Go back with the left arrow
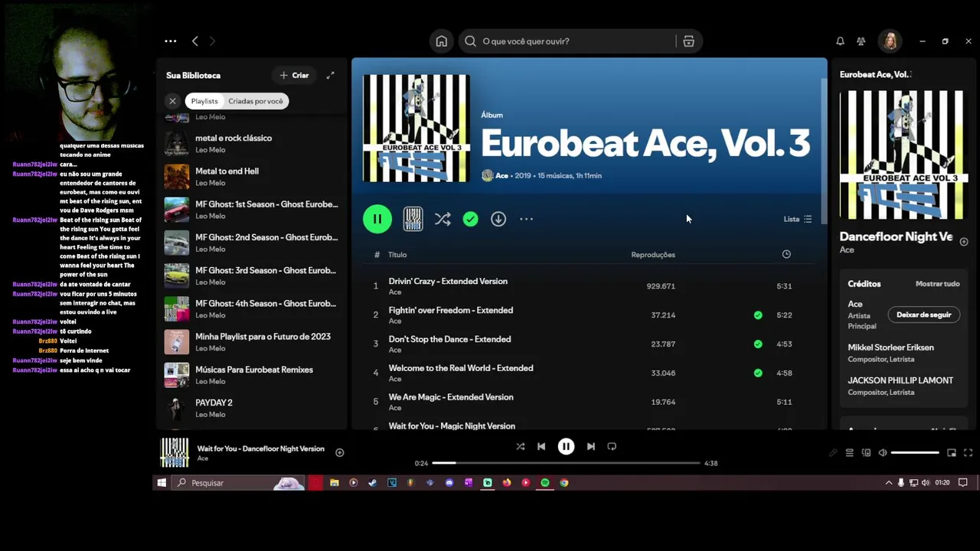Image resolution: width=980 pixels, height=551 pixels. pyautogui.click(x=195, y=41)
